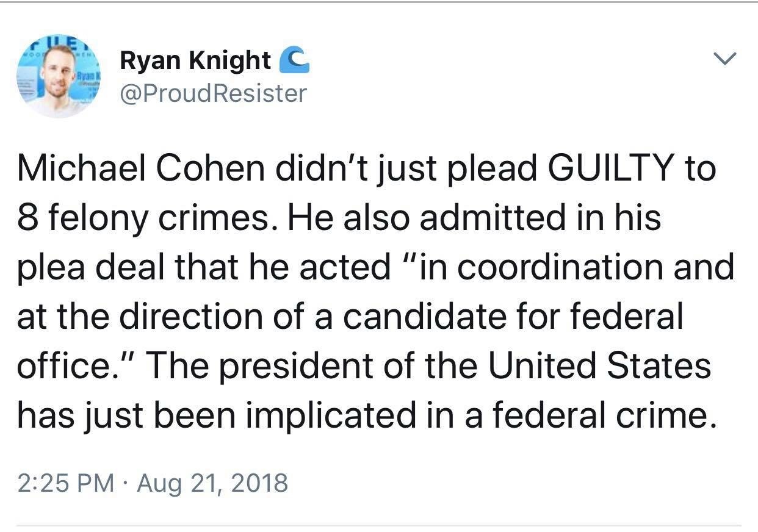Viewport: 758px width, 532px height.
Task: Open the tweet options chevron menu
Action: (724, 59)
